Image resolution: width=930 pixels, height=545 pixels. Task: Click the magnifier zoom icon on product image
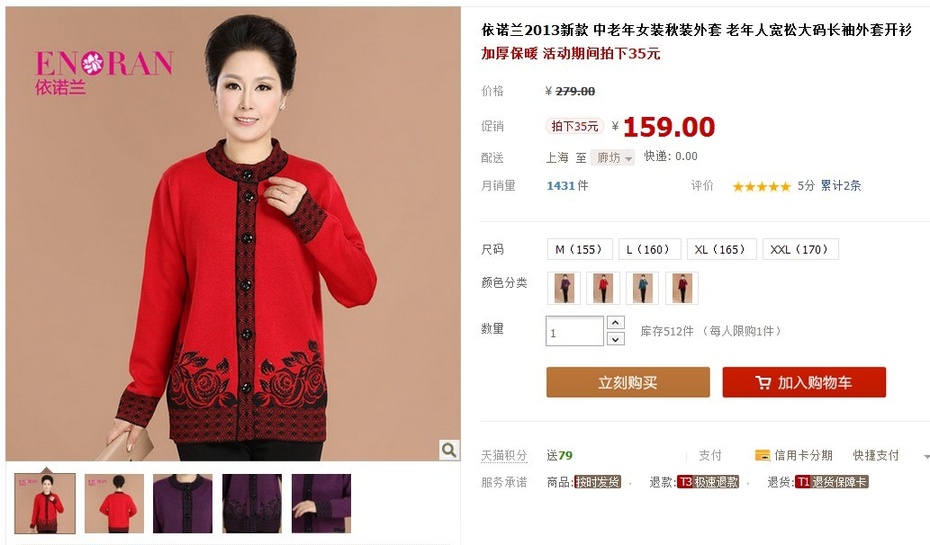click(x=449, y=450)
